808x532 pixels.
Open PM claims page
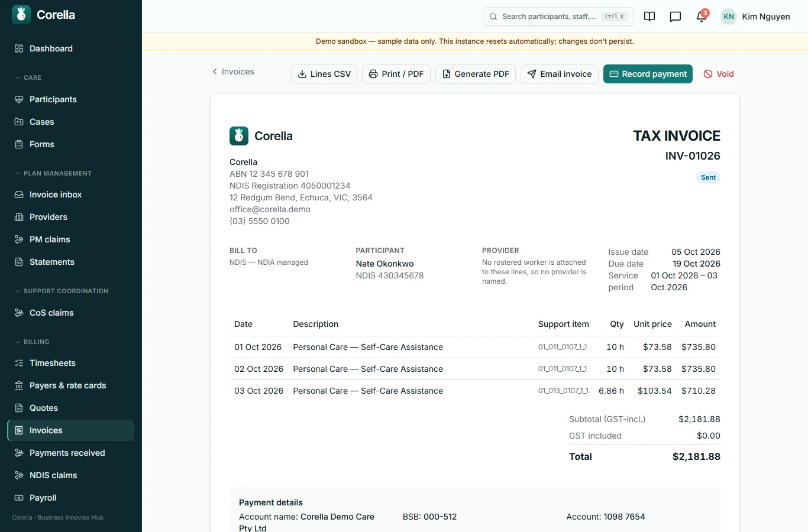click(x=71, y=239)
